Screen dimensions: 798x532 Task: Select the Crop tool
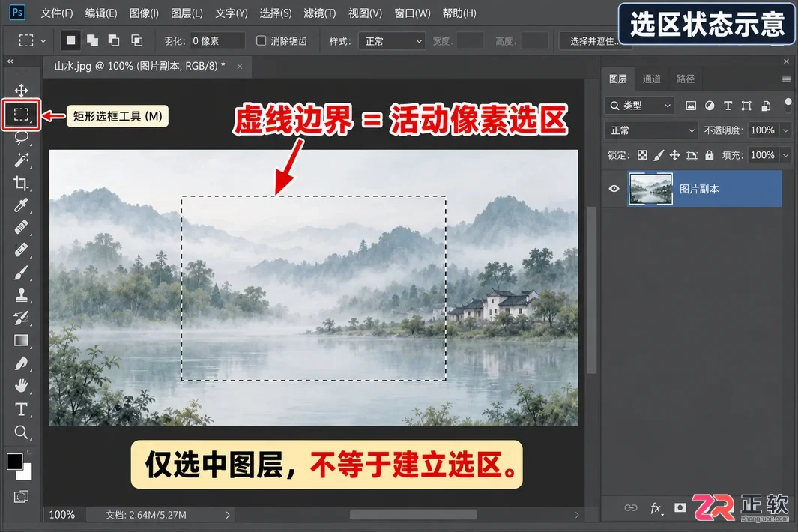[x=21, y=184]
